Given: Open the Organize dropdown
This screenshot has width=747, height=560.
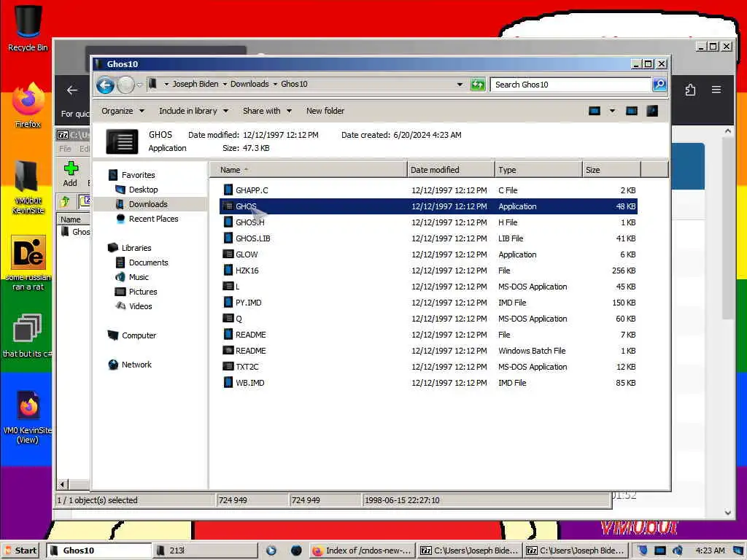Looking at the screenshot, I should (x=123, y=111).
